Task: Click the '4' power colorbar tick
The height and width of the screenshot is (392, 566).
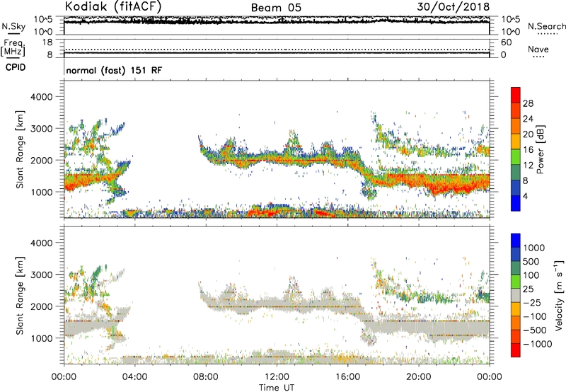Action: pos(525,196)
